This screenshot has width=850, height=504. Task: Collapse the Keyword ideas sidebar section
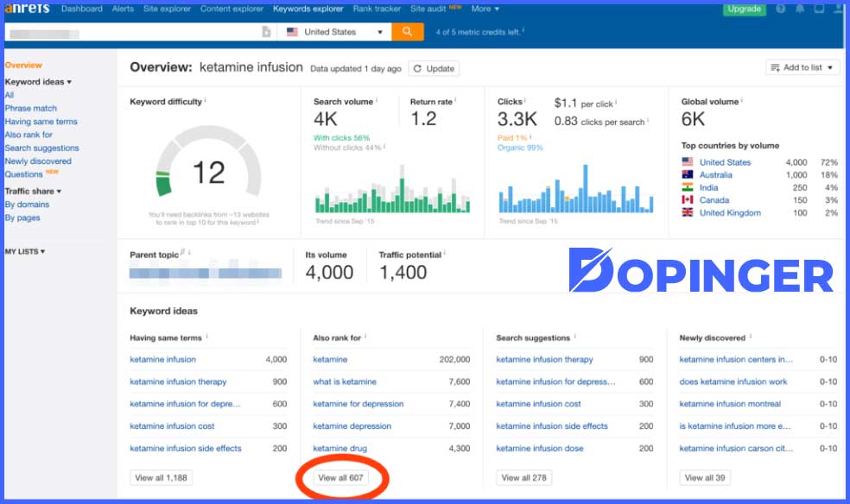38,82
